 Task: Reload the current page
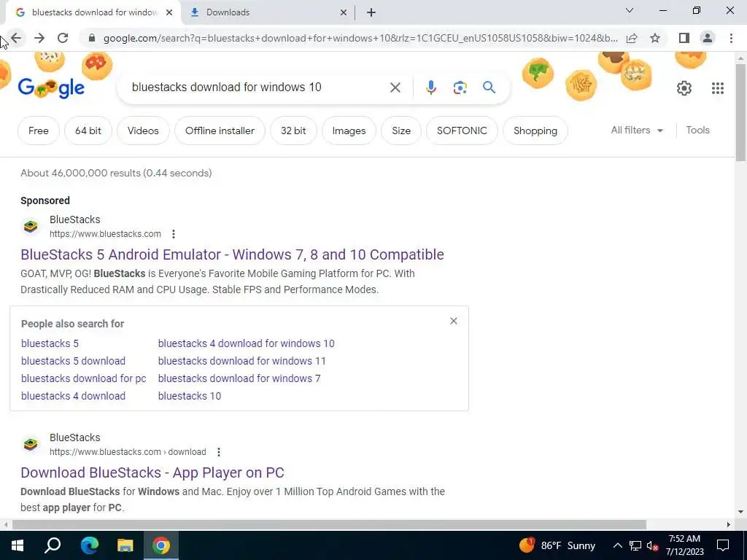pyautogui.click(x=63, y=38)
